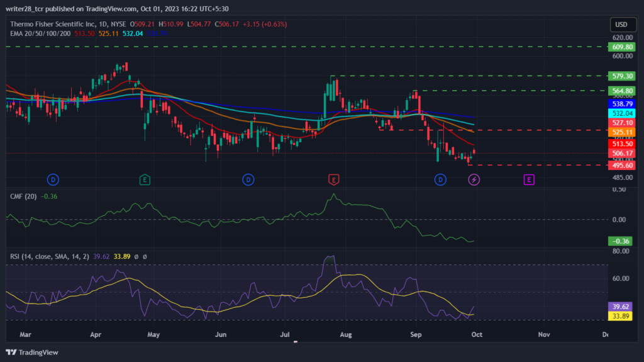The width and height of the screenshot is (644, 362).
Task: Click the Oct label on the time axis
Action: click(477, 335)
